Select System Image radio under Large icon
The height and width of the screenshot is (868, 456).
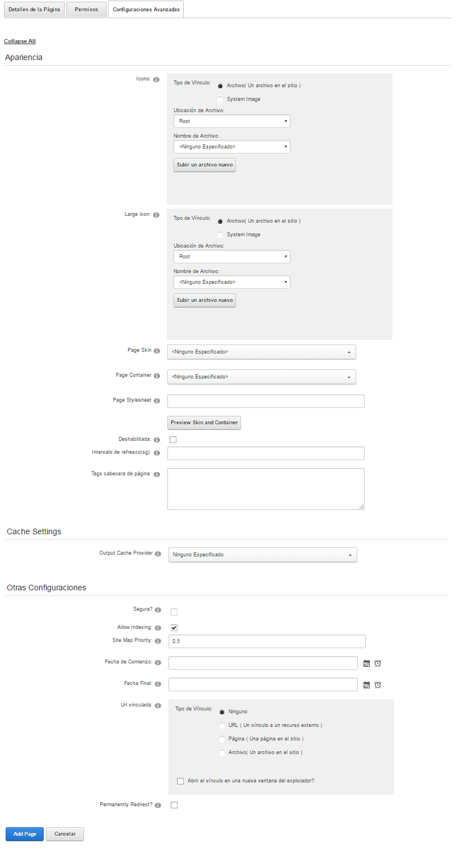tap(220, 235)
